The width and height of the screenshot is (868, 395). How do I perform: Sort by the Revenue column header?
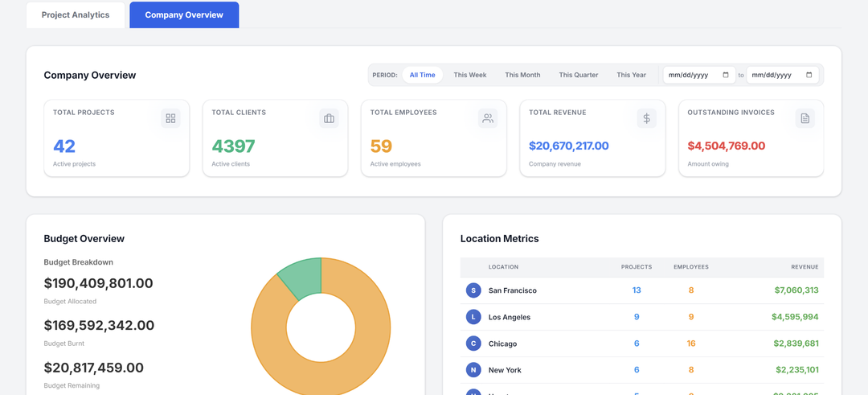coord(805,267)
